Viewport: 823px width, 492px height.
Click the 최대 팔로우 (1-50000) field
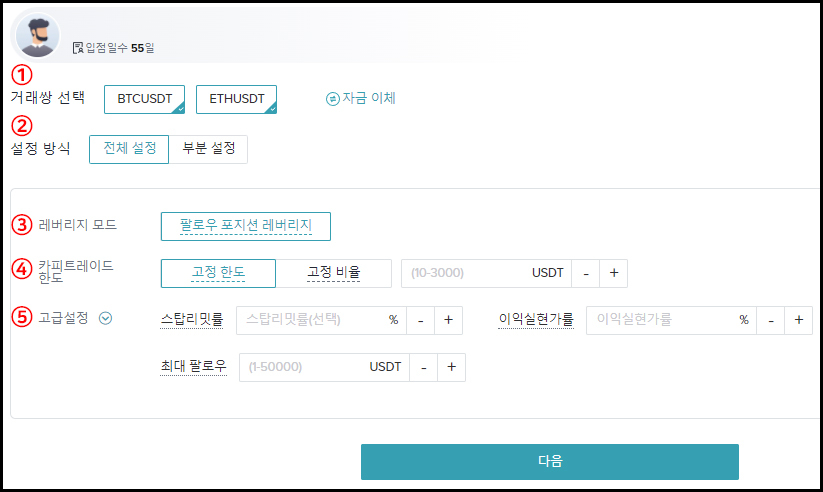(x=324, y=367)
